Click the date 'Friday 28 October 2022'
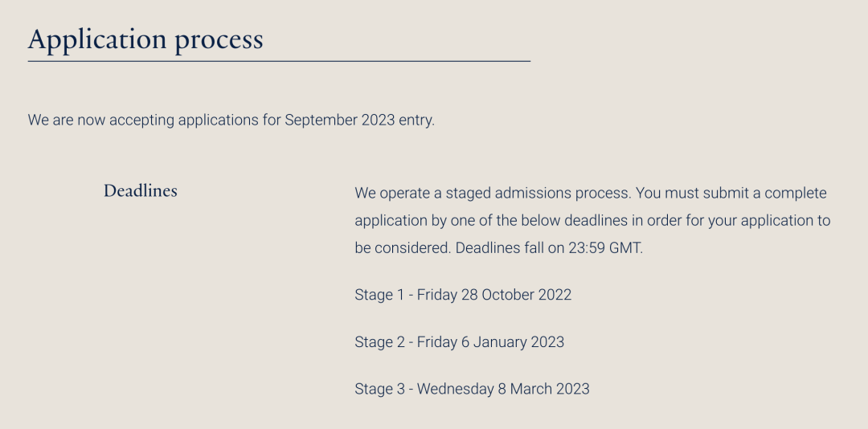 tap(493, 295)
